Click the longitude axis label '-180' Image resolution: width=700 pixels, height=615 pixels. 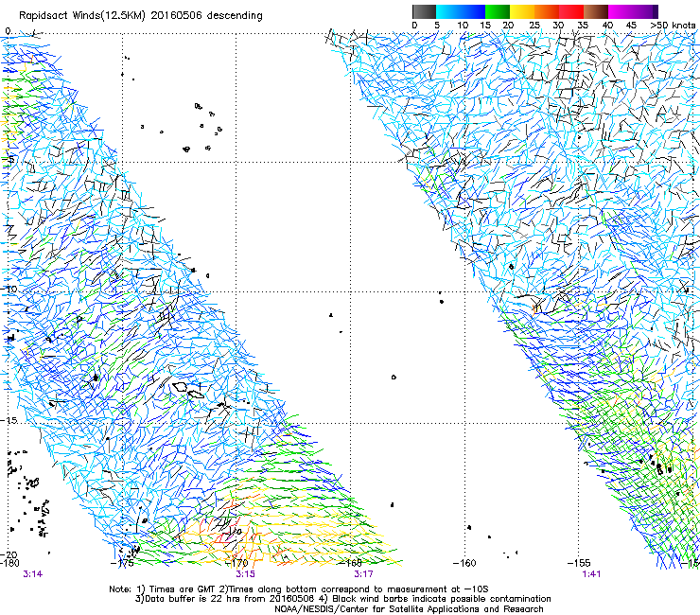[x=9, y=563]
